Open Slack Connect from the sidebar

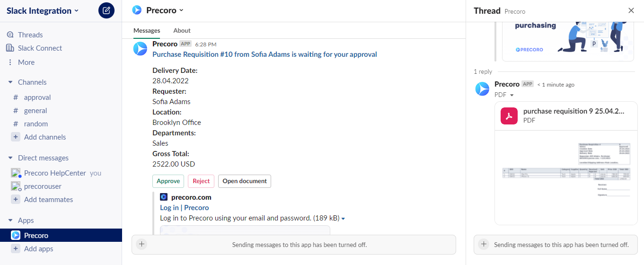pos(34,48)
